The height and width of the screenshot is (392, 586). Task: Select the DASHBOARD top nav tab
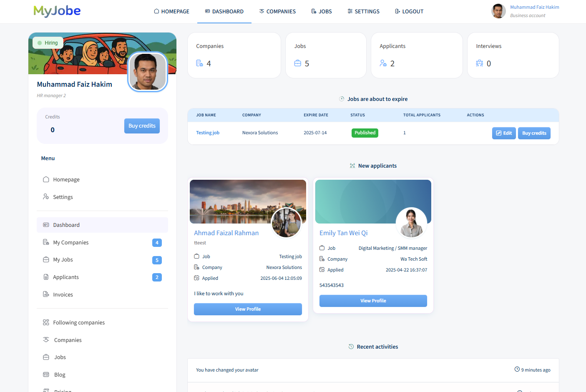pyautogui.click(x=224, y=11)
